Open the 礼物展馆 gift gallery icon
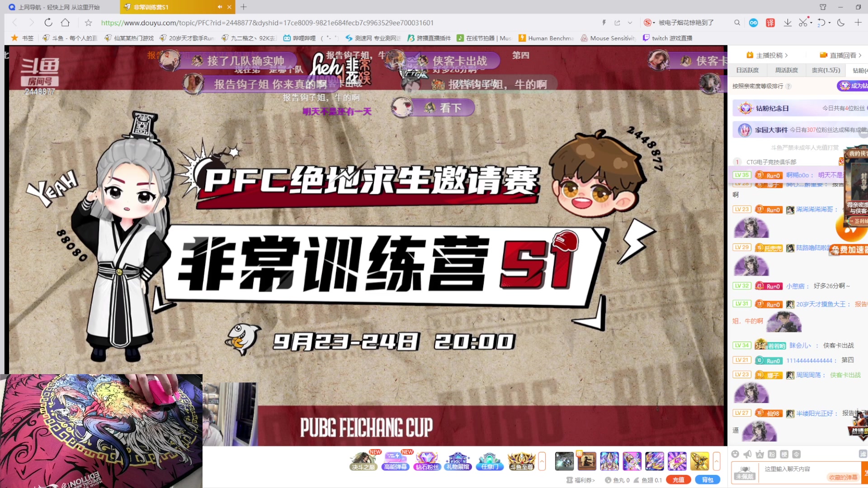868x488 pixels. [x=459, y=462]
